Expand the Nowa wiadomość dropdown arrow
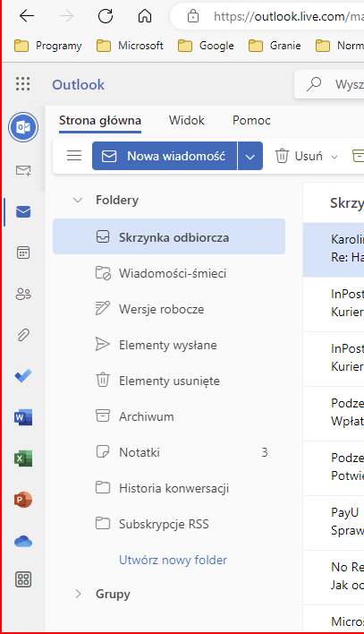This screenshot has height=634, width=364. click(250, 156)
